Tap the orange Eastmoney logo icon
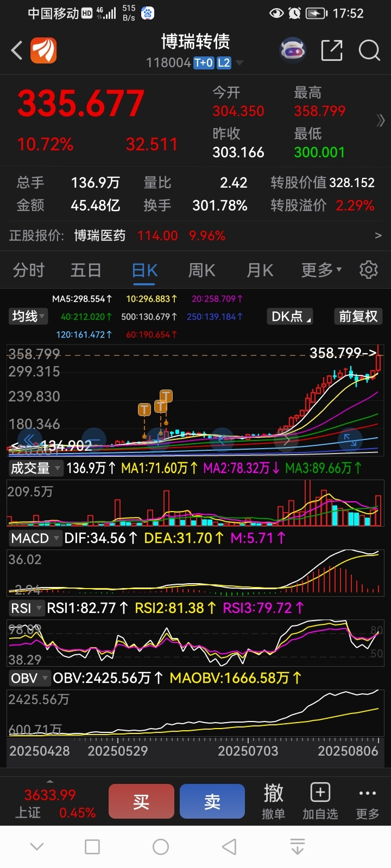The image size is (391, 868). 43,50
